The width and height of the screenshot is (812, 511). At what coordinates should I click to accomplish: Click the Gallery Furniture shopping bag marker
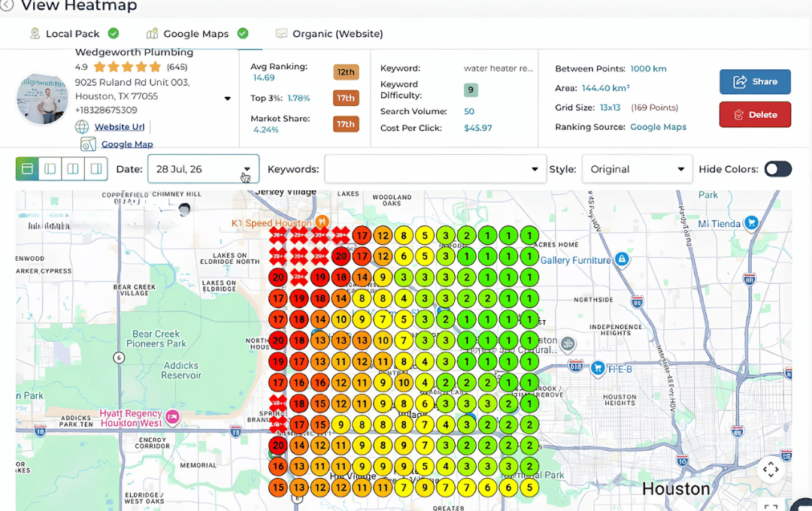622,259
